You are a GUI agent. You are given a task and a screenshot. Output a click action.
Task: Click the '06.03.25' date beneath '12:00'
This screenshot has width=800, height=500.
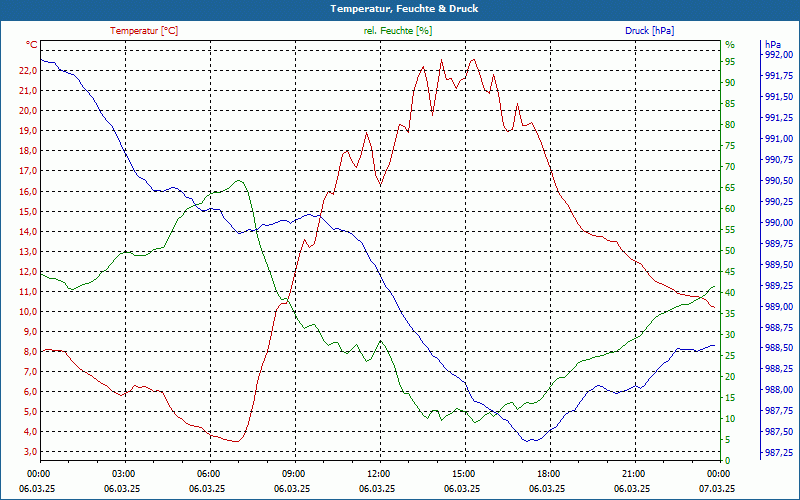click(x=377, y=488)
